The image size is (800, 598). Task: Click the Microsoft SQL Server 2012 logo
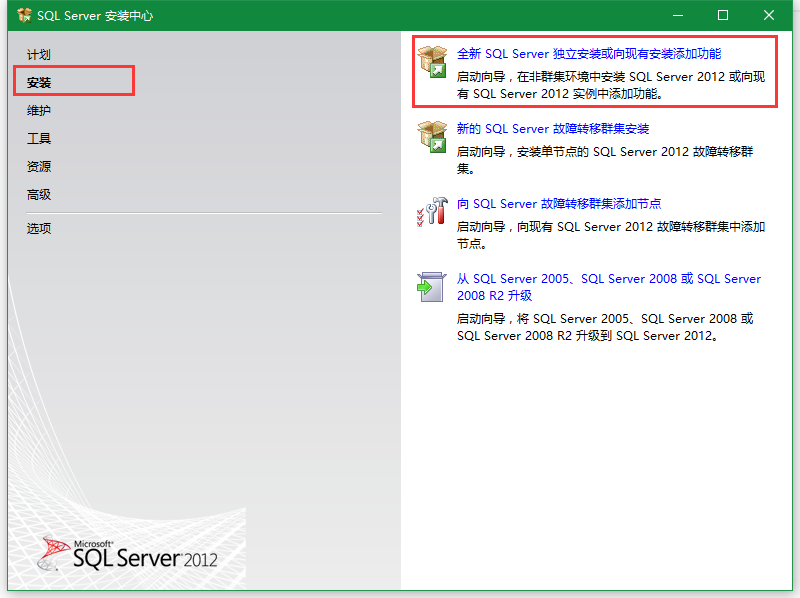129,554
